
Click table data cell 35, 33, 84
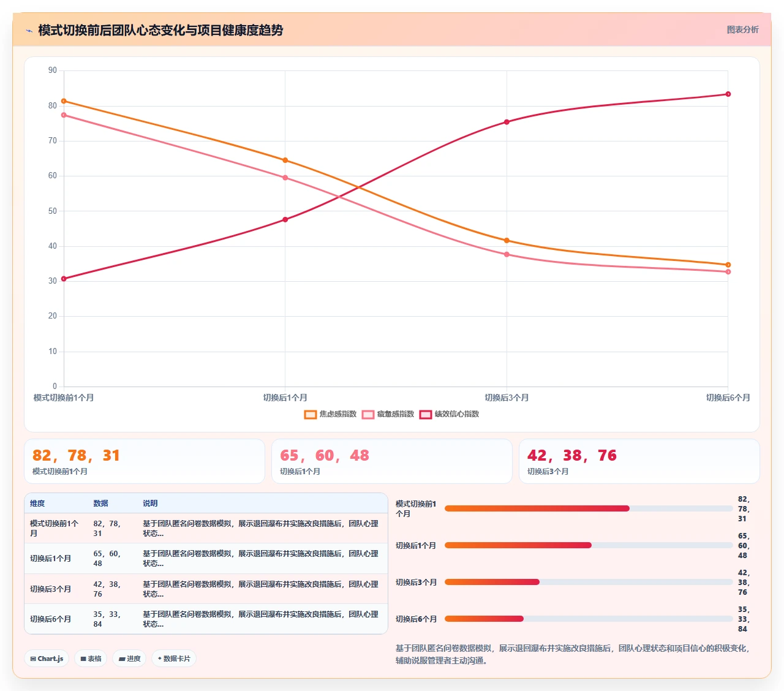(112, 619)
